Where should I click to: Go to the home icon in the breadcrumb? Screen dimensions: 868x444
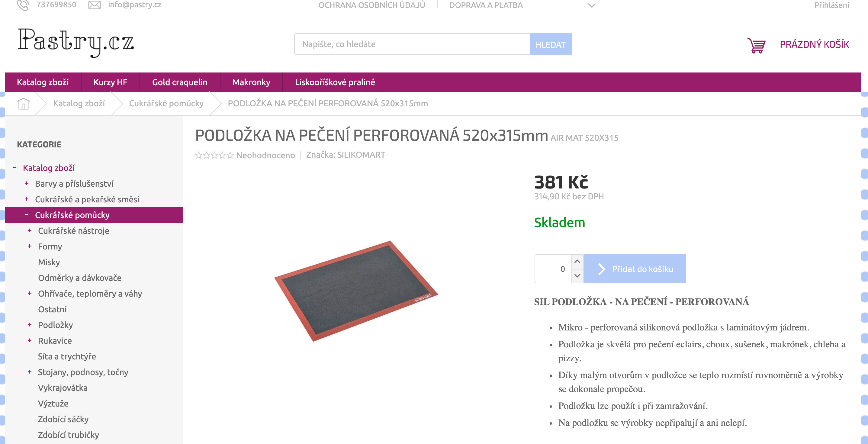click(23, 103)
